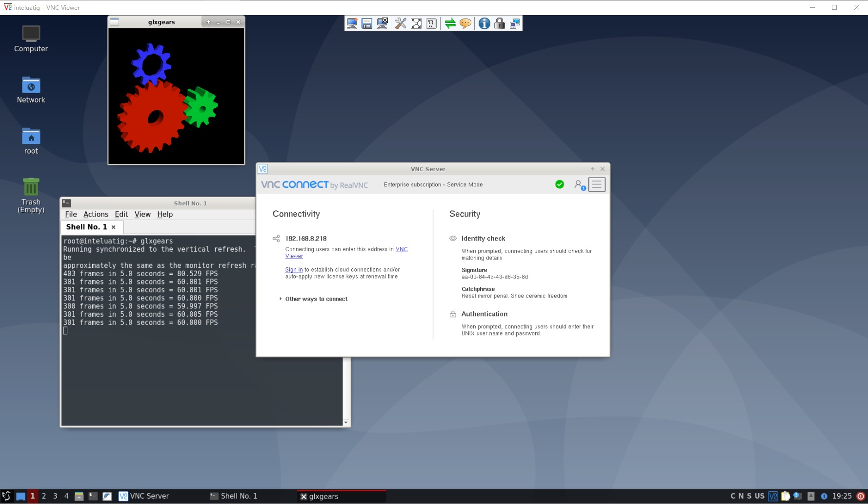Image resolution: width=868 pixels, height=504 pixels.
Task: Launch the file manager panel icon
Action: pos(79,496)
